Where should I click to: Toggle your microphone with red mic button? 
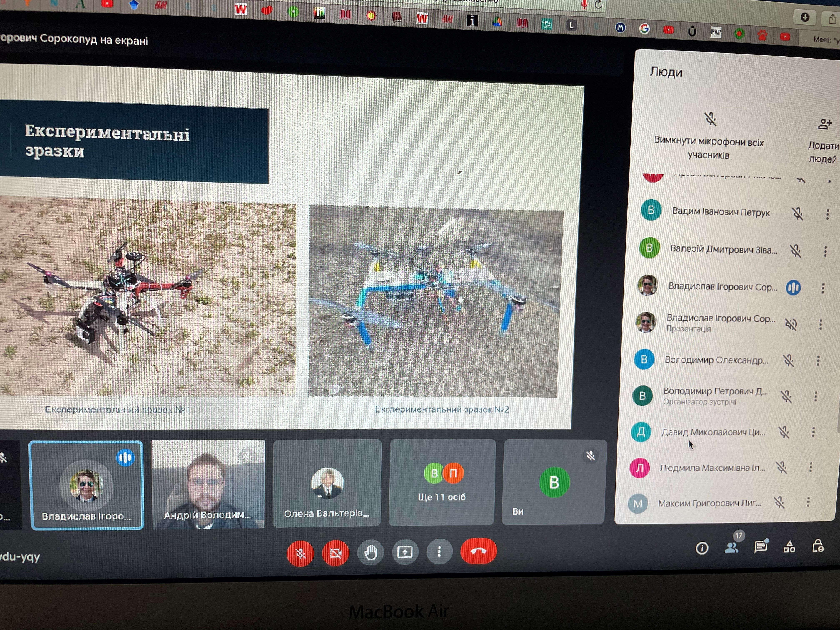click(300, 553)
